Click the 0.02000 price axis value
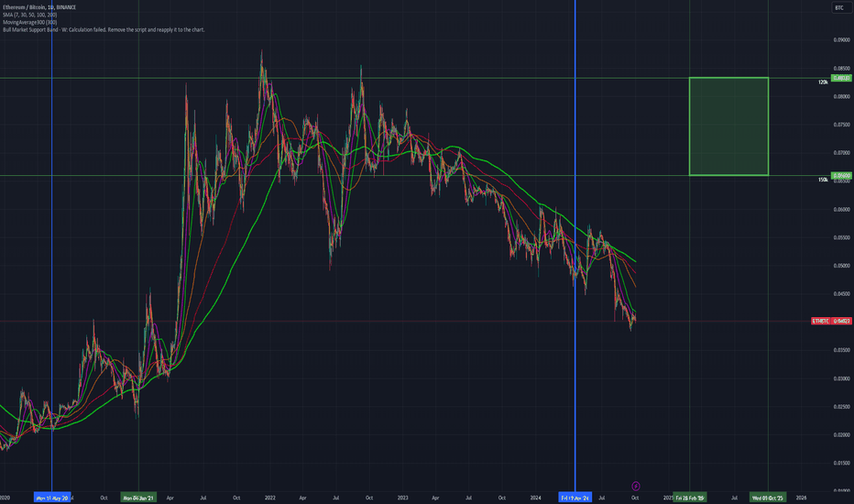 point(841,434)
